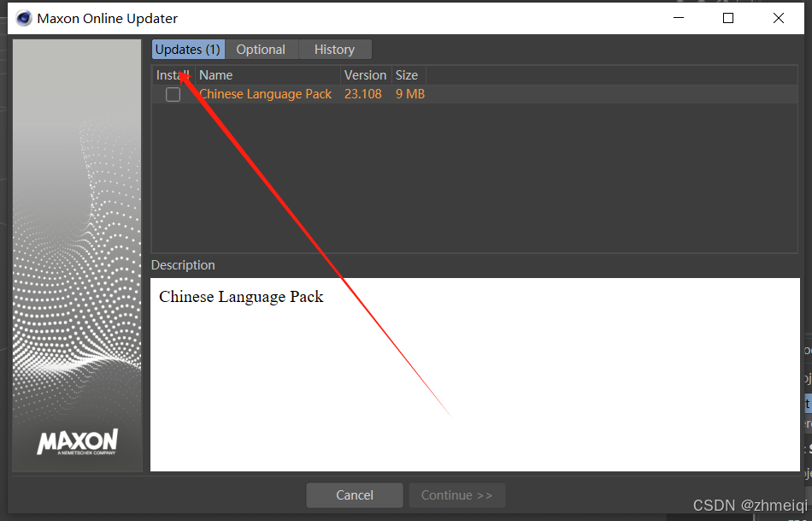This screenshot has width=812, height=521.
Task: Click the Description text area
Action: (x=475, y=375)
